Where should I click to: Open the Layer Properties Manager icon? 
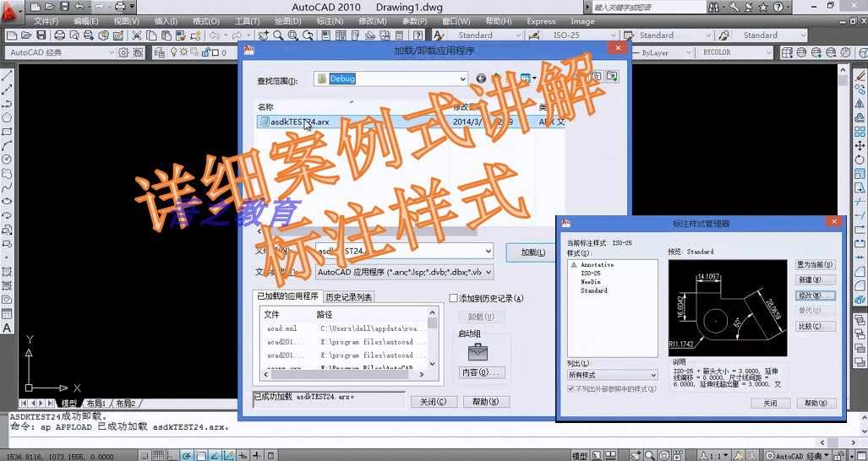(x=160, y=52)
